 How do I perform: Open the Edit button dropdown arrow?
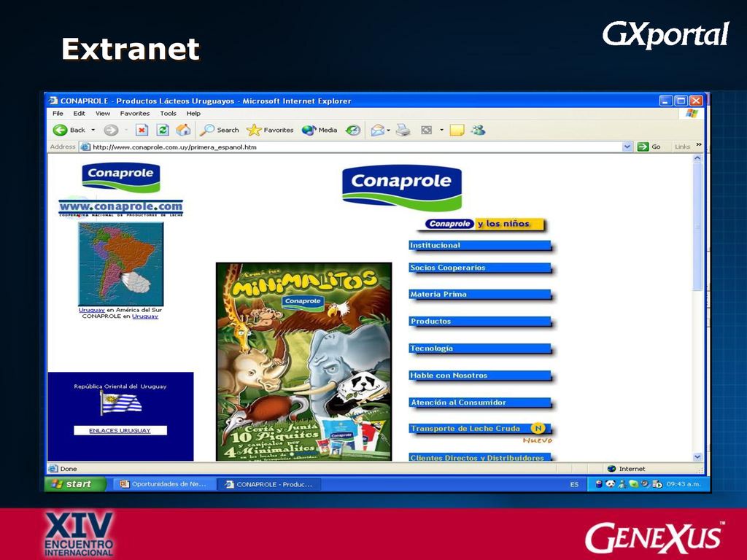[441, 130]
